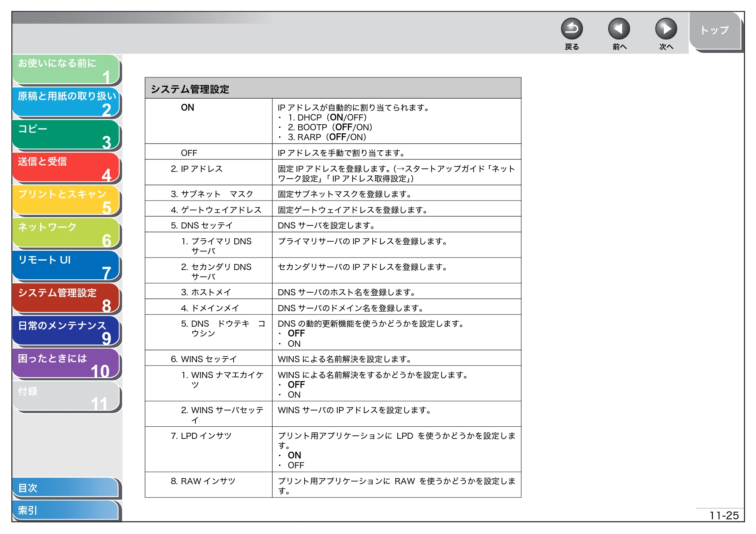
Task: Select the bold ON row cell
Action: (x=208, y=121)
